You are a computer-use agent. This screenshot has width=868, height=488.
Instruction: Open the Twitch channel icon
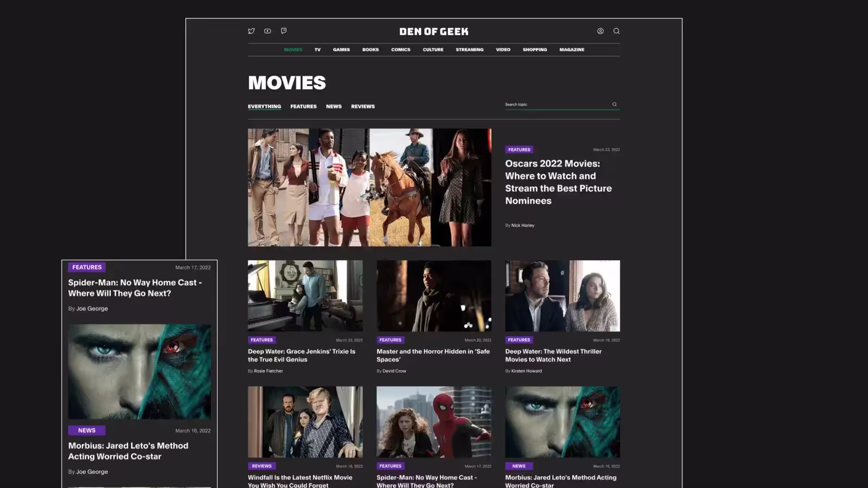click(x=284, y=31)
